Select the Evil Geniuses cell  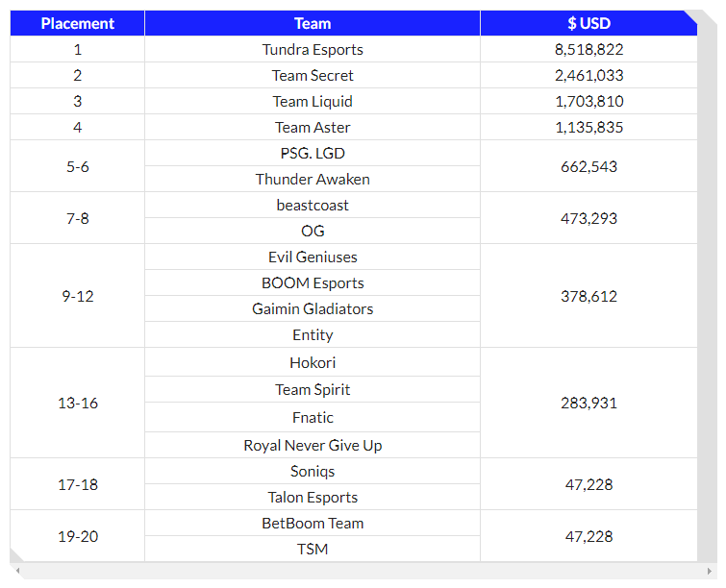click(313, 257)
